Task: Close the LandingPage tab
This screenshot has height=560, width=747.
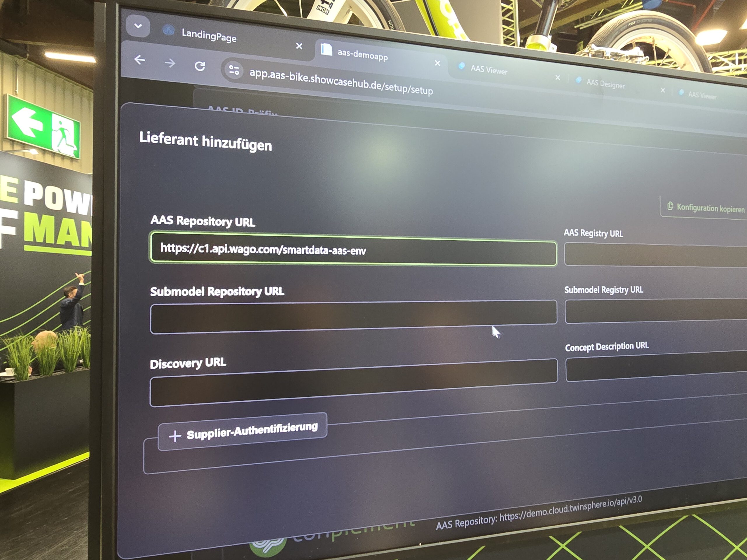Action: coord(299,46)
